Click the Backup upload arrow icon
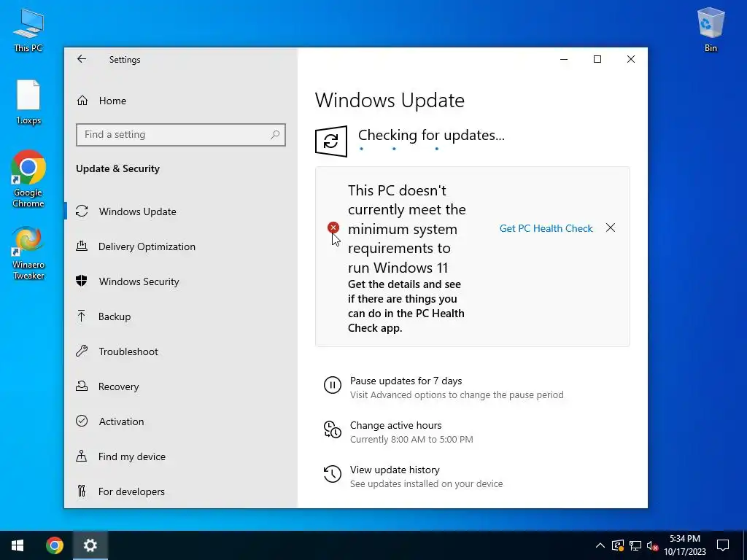Image resolution: width=747 pixels, height=560 pixels. pyautogui.click(x=82, y=316)
